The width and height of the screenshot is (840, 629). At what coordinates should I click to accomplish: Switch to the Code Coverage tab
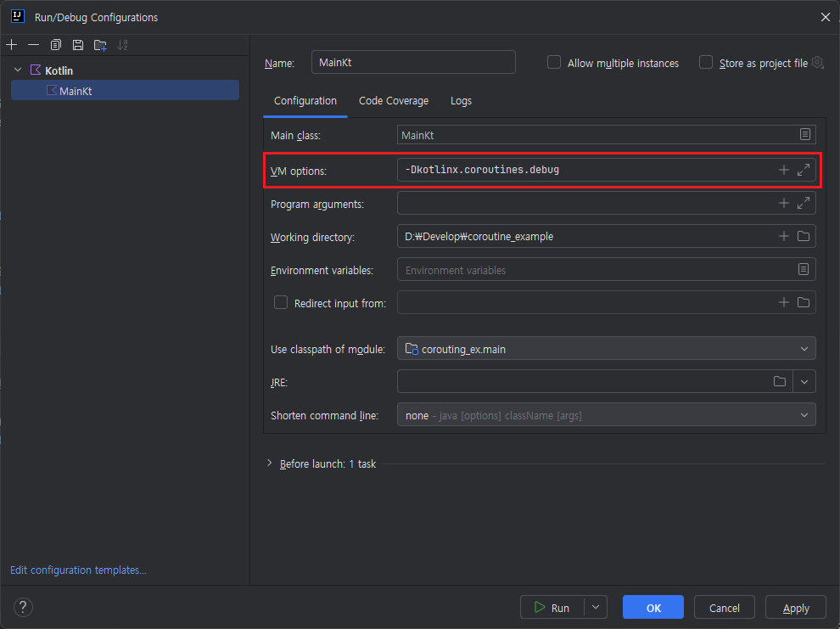coord(394,100)
